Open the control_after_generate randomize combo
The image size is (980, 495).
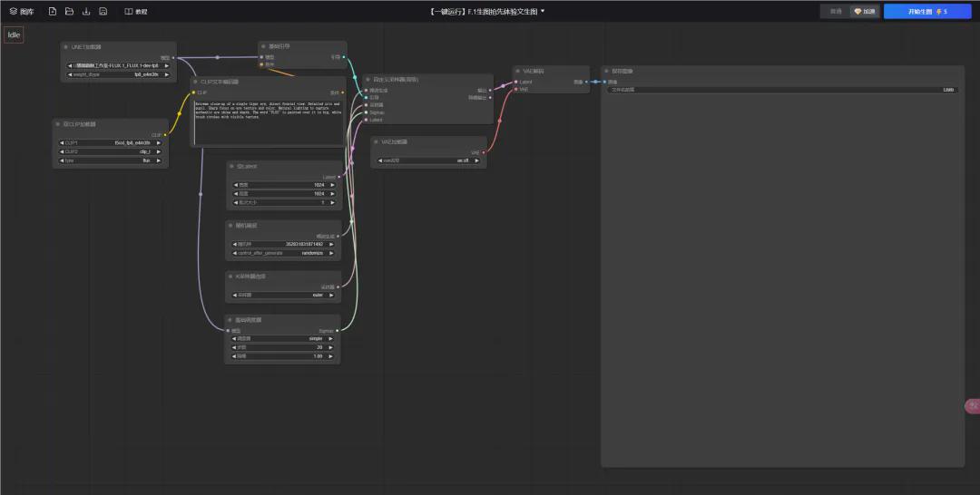pyautogui.click(x=283, y=253)
